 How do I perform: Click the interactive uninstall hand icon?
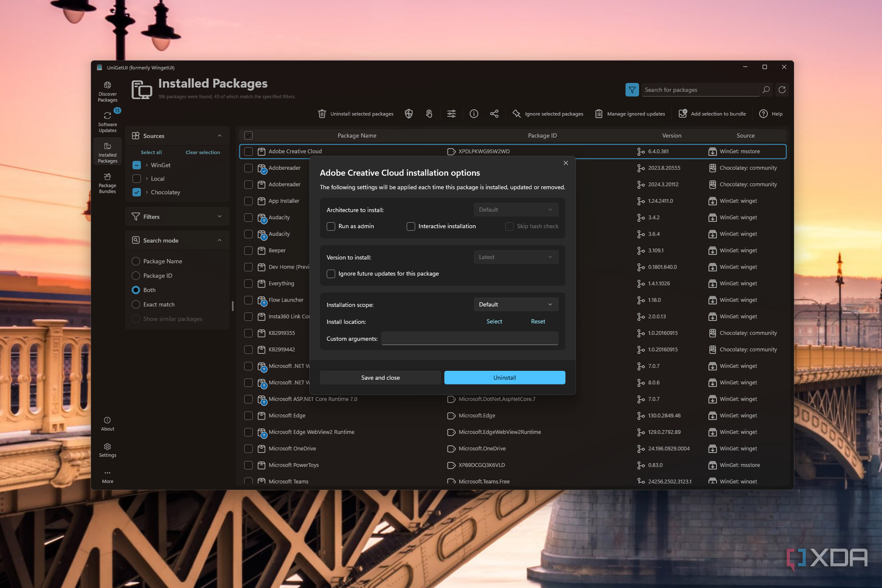coord(429,113)
